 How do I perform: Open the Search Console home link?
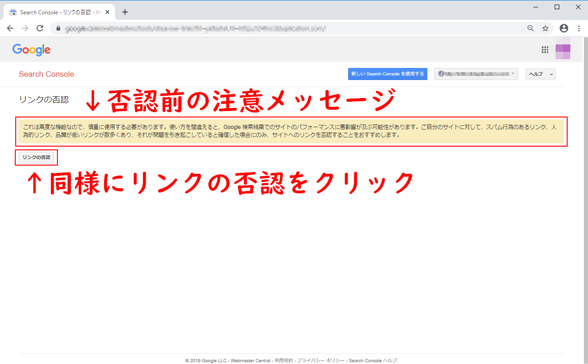tap(46, 74)
